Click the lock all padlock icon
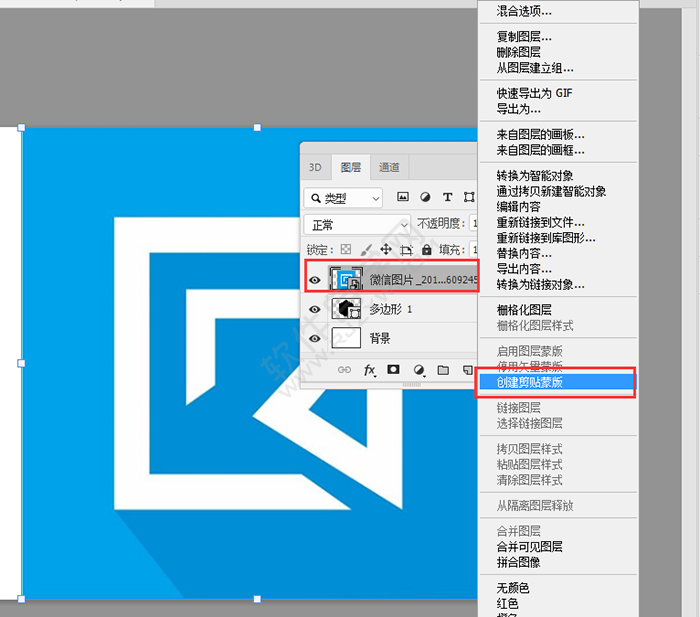This screenshot has height=617, width=700. point(427,249)
